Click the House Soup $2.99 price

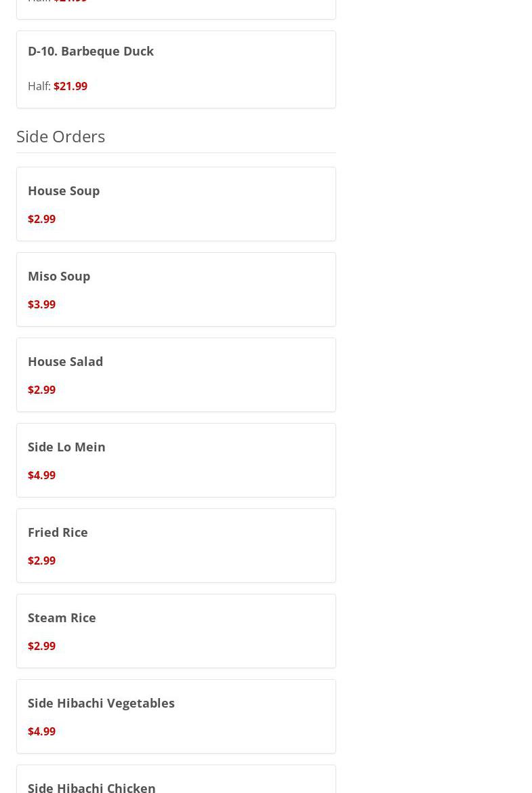coord(41,219)
